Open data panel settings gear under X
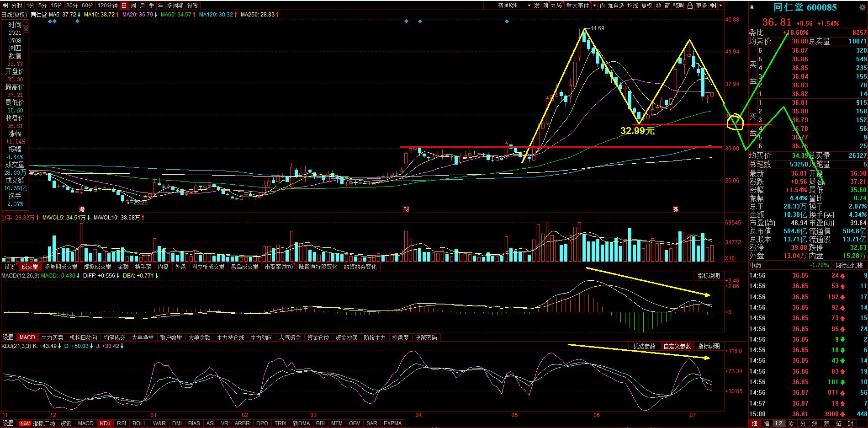The height and width of the screenshot is (428, 868). 26,29
